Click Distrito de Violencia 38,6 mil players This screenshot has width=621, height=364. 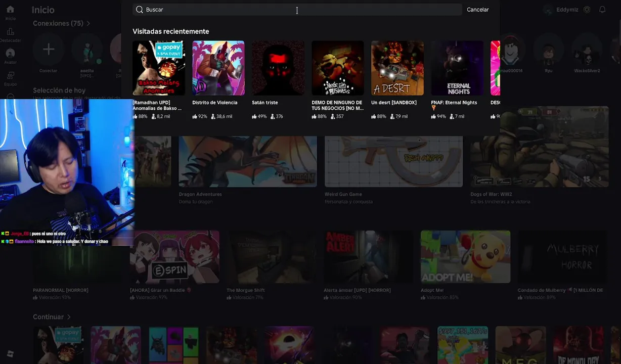pos(220,116)
